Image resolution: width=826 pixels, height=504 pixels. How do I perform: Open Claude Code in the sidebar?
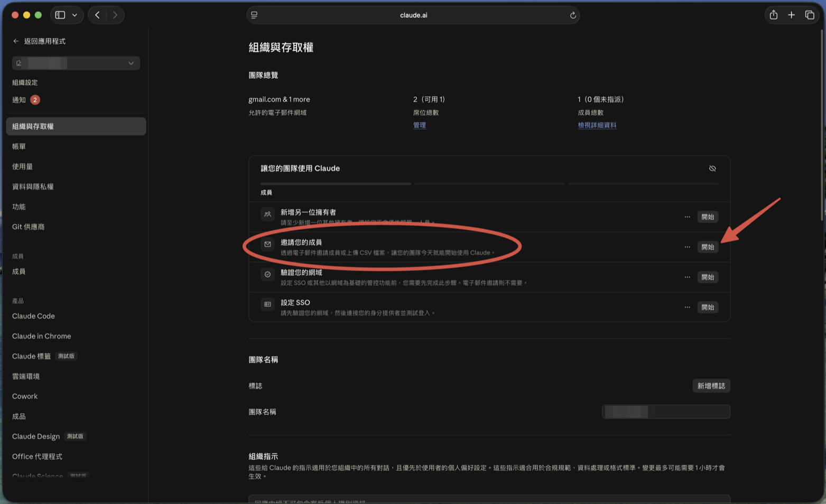click(33, 316)
